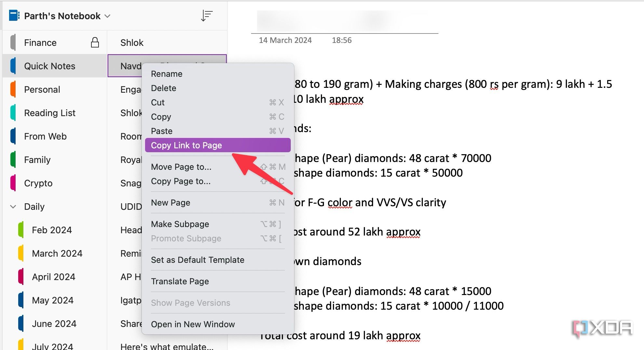Click Set as Default Template
The width and height of the screenshot is (644, 350).
coord(197,260)
